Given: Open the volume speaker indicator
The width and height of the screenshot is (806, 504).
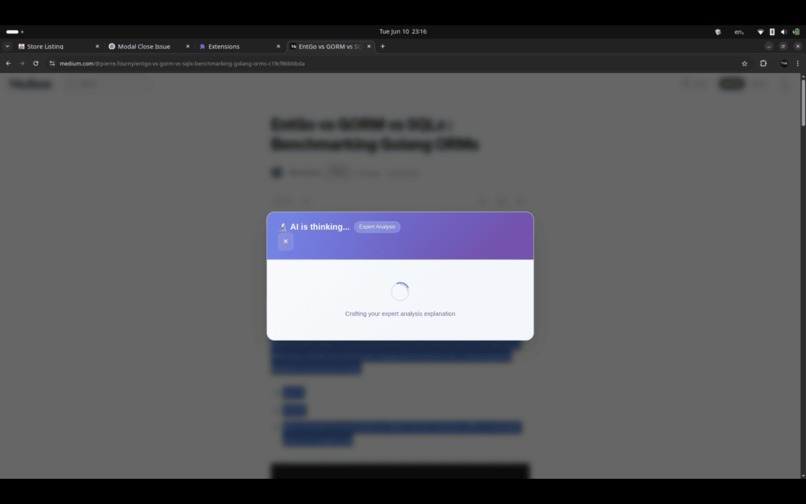Looking at the screenshot, I should point(783,32).
